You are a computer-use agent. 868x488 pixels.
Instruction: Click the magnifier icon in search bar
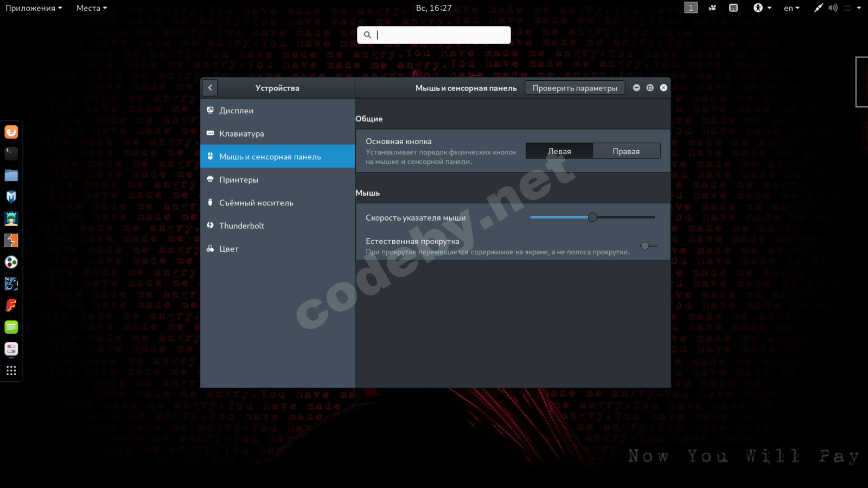(x=367, y=35)
